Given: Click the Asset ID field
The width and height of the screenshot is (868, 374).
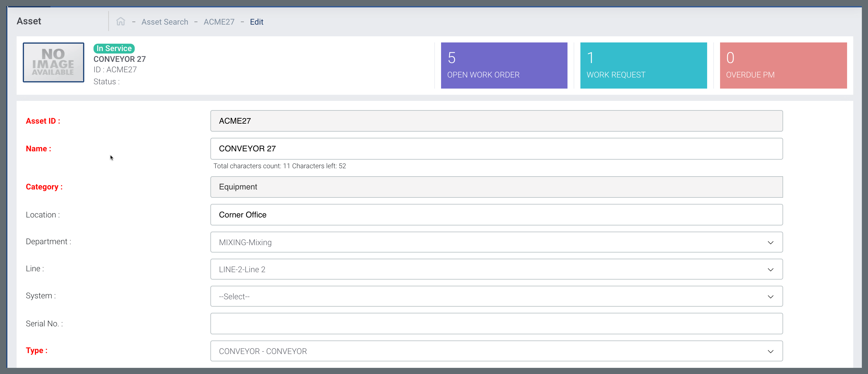Looking at the screenshot, I should click(496, 121).
